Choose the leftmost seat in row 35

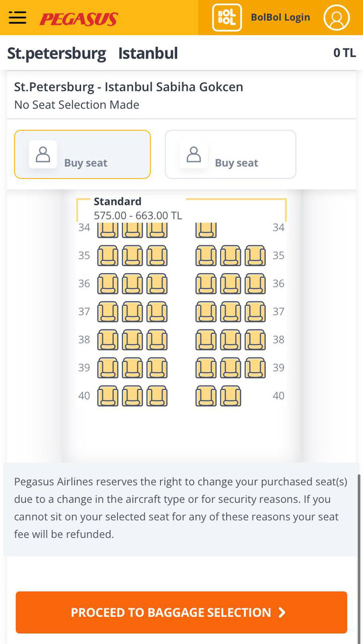[x=107, y=255]
